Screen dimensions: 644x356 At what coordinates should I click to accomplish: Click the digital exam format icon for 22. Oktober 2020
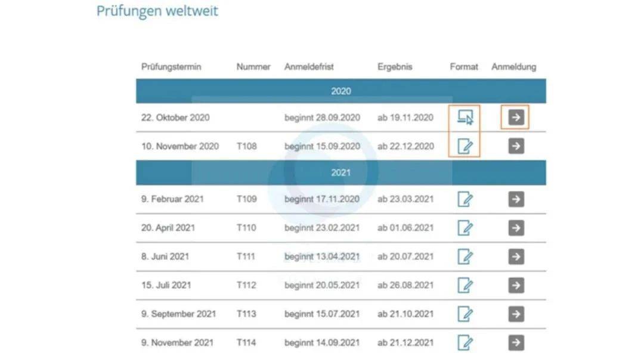465,117
